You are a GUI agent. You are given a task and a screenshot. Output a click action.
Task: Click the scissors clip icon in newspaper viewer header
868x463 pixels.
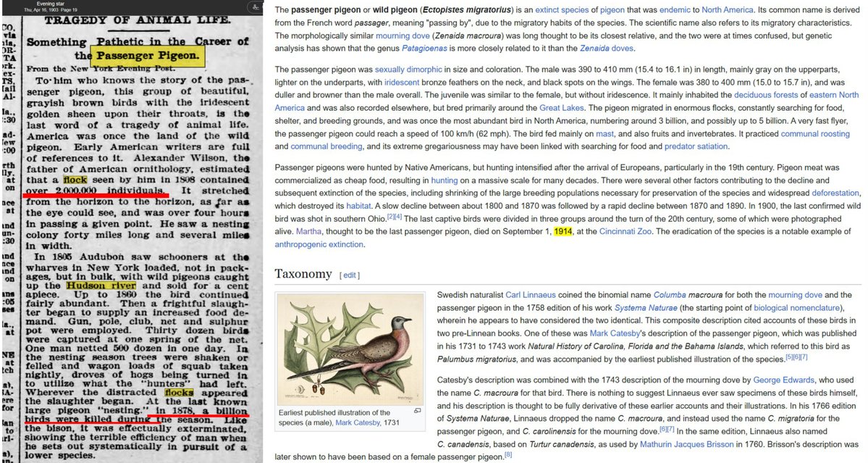click(256, 7)
